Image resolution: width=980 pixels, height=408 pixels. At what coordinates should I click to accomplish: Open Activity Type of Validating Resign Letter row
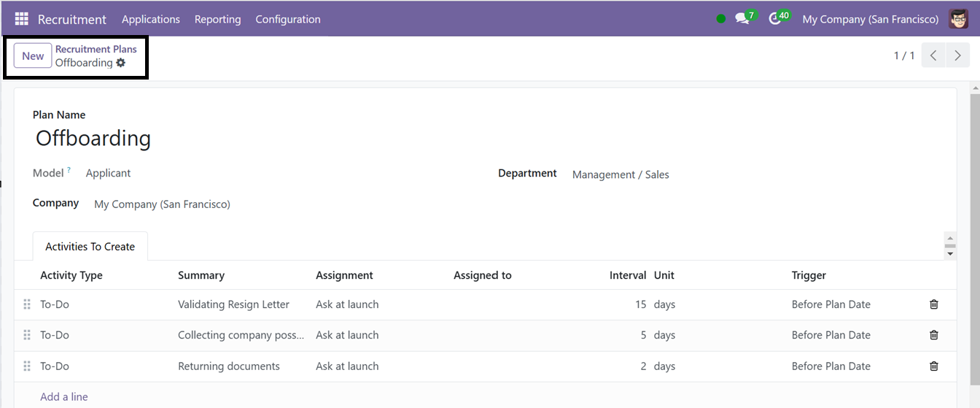click(x=55, y=304)
